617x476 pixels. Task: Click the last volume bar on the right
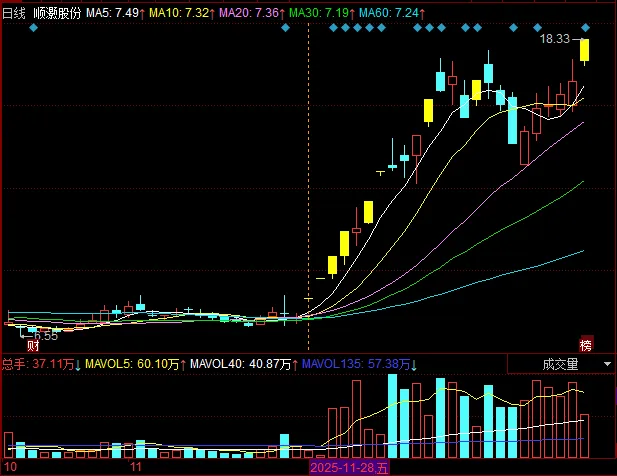click(x=585, y=436)
